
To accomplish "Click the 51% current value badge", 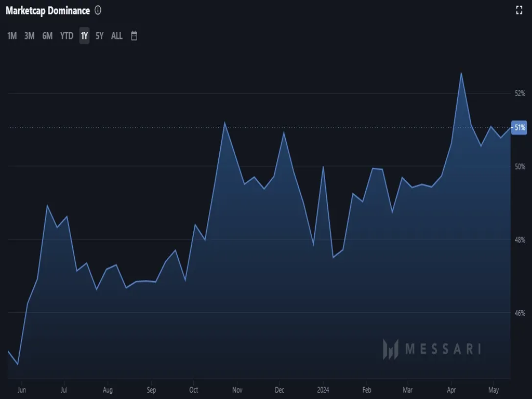I will 520,128.
